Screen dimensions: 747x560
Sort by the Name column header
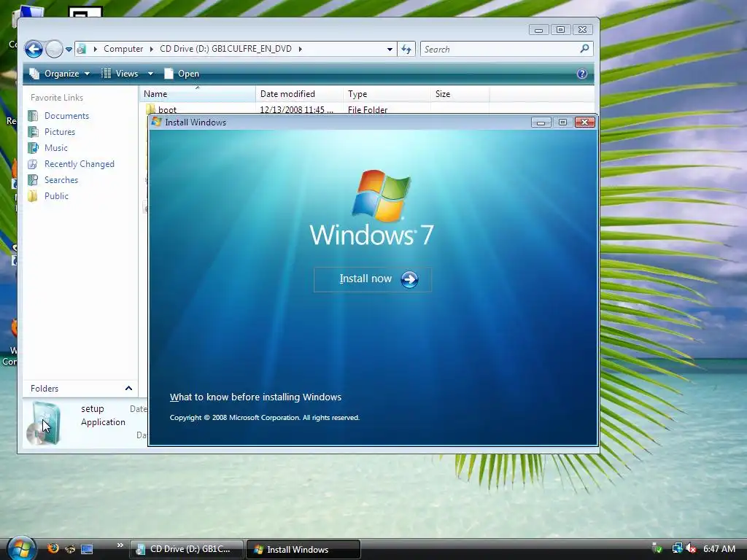tap(198, 94)
